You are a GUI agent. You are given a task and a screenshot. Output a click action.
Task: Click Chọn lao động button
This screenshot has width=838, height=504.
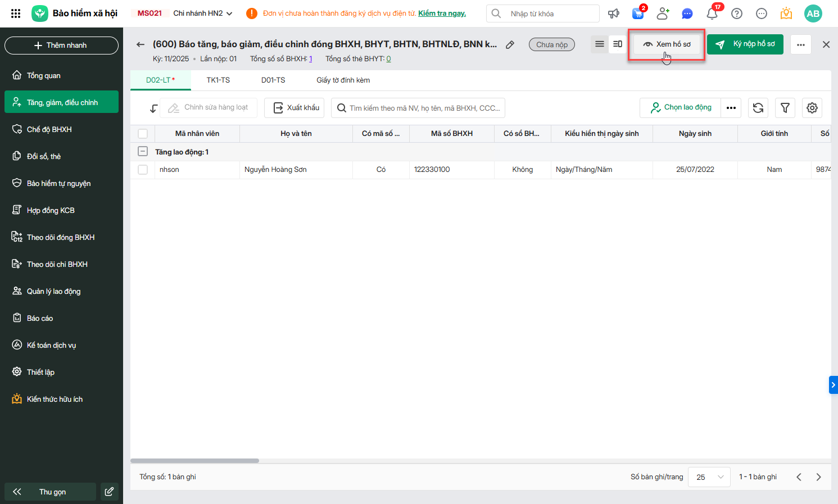tap(681, 108)
